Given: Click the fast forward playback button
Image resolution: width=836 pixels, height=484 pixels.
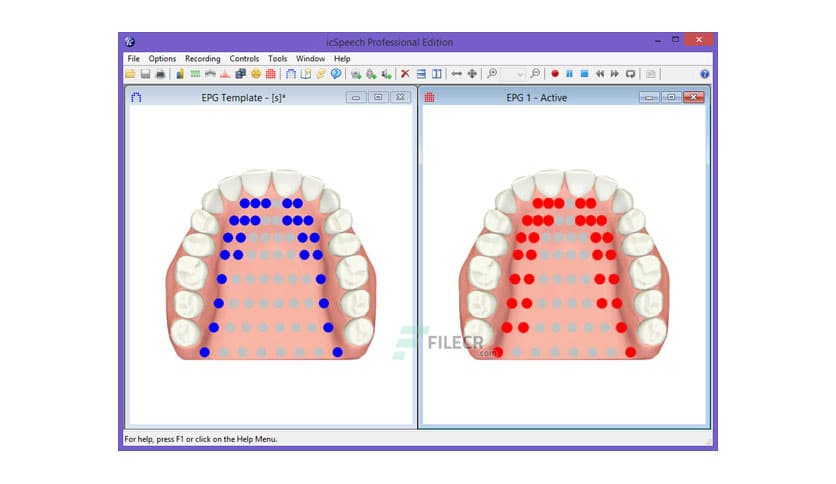Looking at the screenshot, I should pos(615,74).
